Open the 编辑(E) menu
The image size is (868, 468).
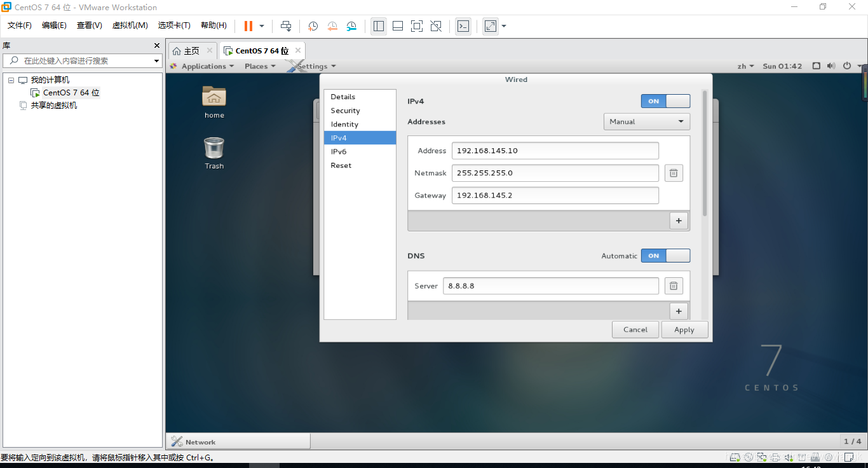54,25
